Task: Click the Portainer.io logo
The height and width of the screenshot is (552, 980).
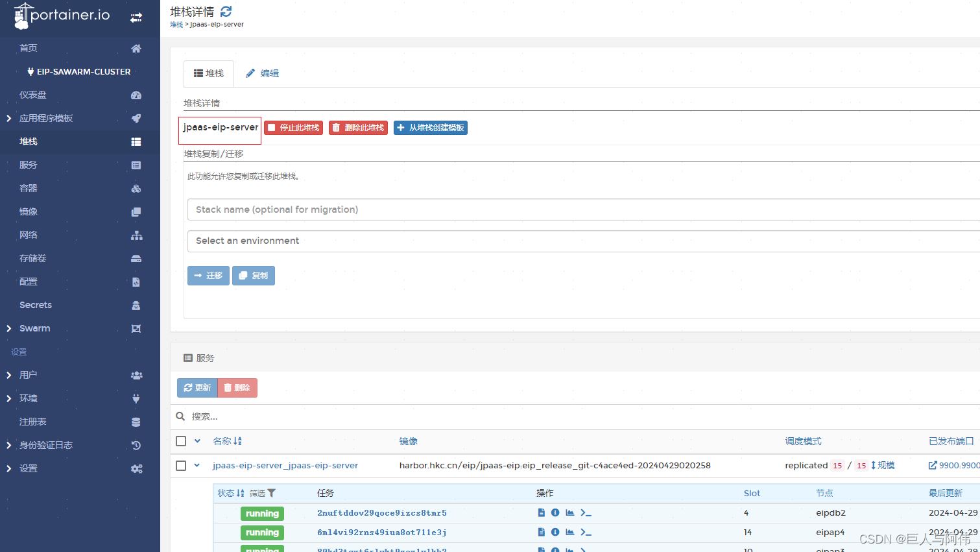Action: tap(62, 16)
